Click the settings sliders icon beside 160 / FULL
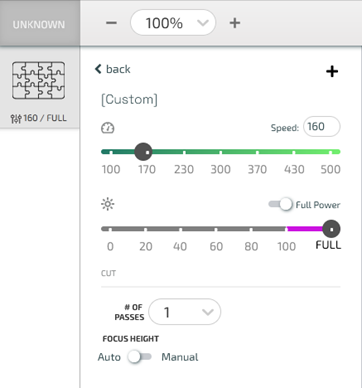 (16, 118)
